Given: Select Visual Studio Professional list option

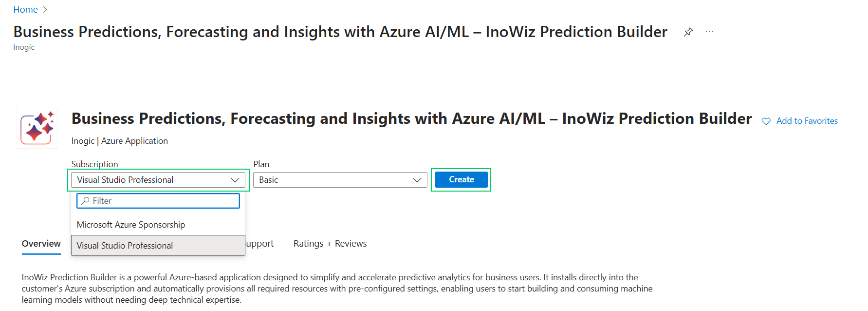Looking at the screenshot, I should pos(125,246).
